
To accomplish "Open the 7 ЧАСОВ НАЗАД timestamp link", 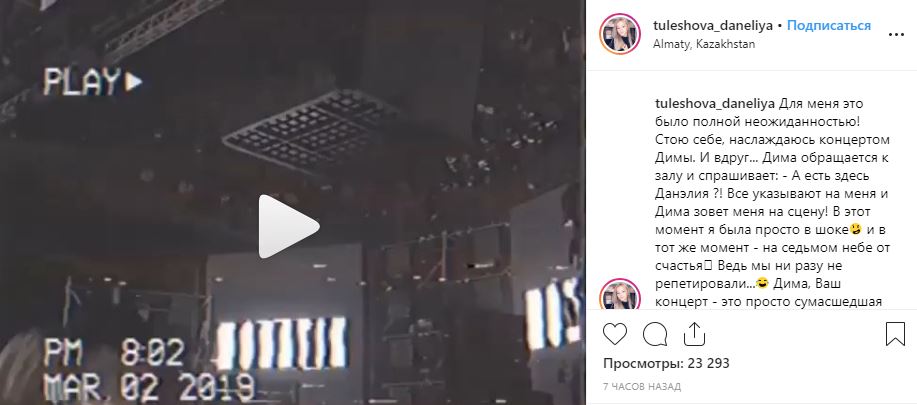I will tap(642, 387).
